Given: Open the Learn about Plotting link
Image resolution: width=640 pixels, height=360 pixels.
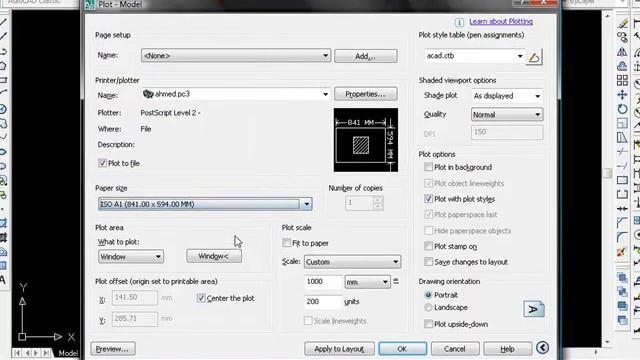Looking at the screenshot, I should click(501, 22).
